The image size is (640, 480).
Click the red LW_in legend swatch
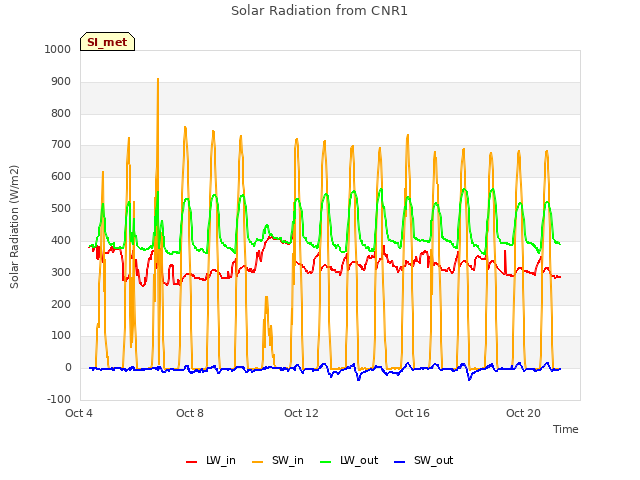[191, 462]
